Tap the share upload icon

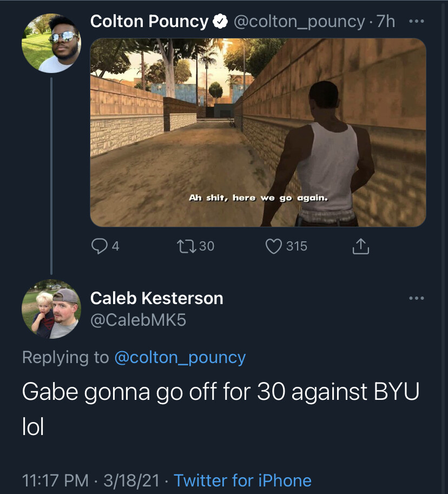click(360, 247)
